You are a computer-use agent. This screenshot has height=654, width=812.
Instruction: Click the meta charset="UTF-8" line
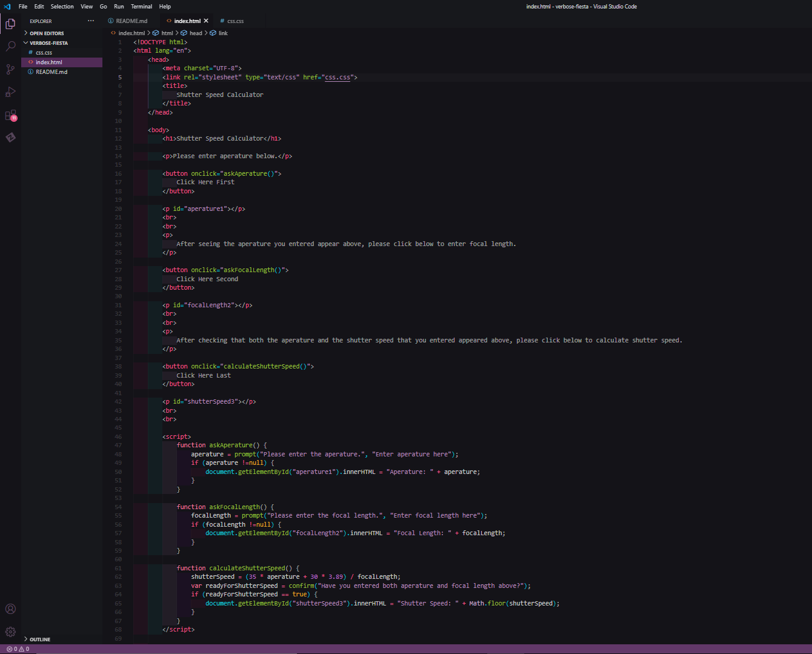coord(202,68)
